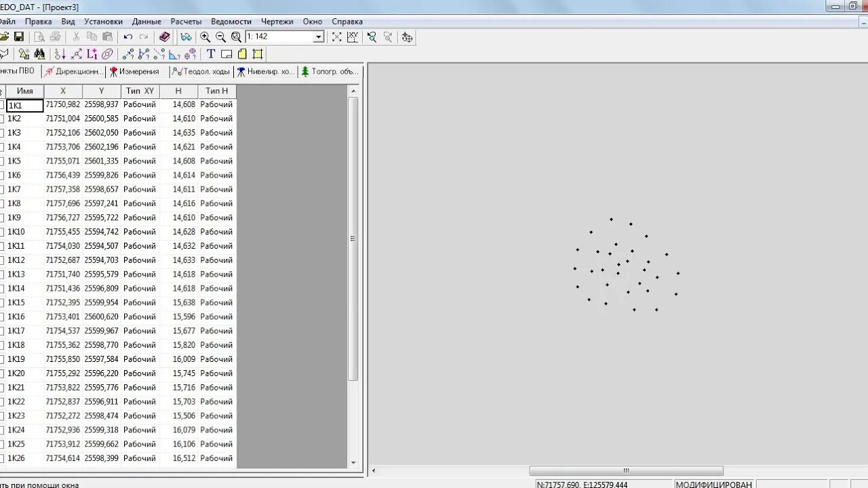Click the L1 line tool icon
Image resolution: width=868 pixels, height=488 pixels.
(92, 54)
